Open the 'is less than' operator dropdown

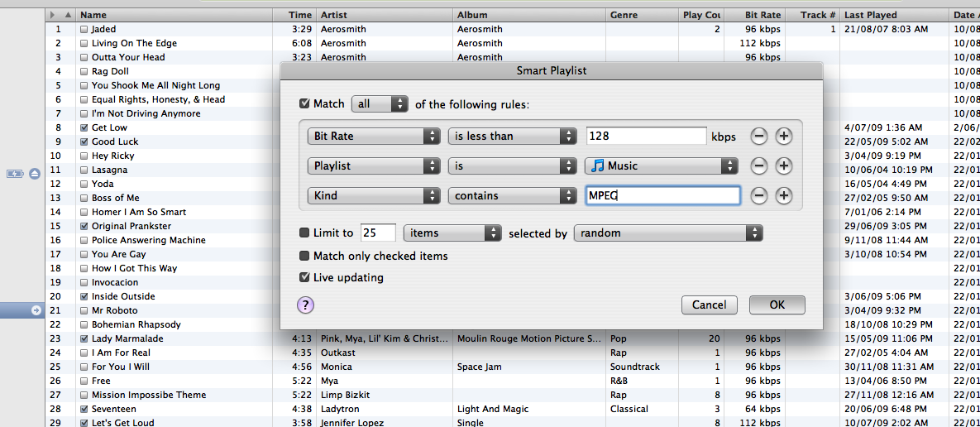512,136
